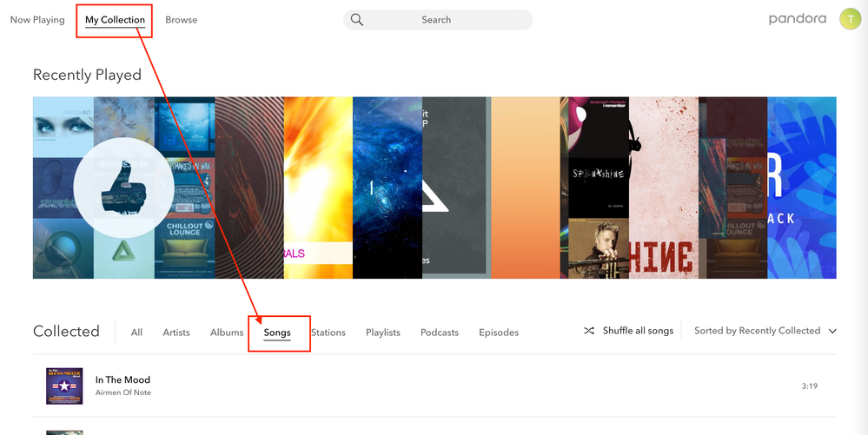Viewport: 868px width, 435px height.
Task: Click In The Mood album art
Action: 64,386
